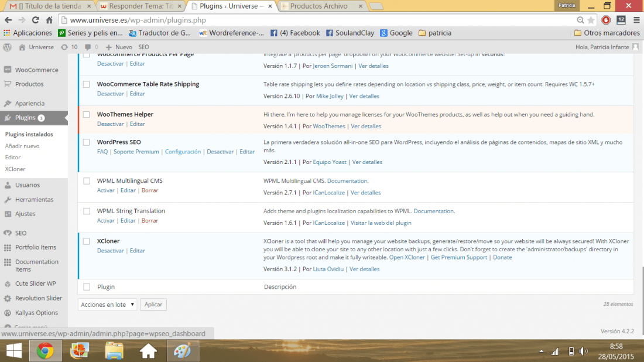Deactivate the XCloner plugin
This screenshot has height=362, width=644.
tap(111, 251)
